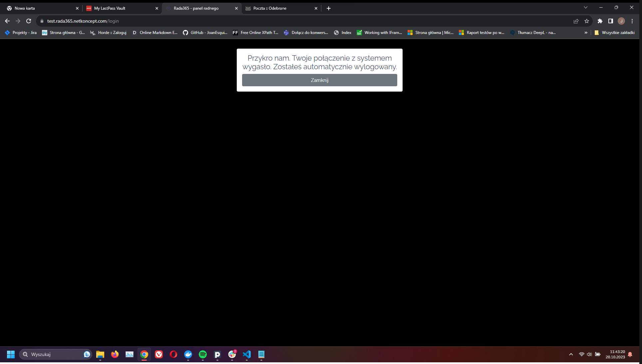This screenshot has height=364, width=642.
Task: Open Spotify from the taskbar
Action: pyautogui.click(x=203, y=354)
